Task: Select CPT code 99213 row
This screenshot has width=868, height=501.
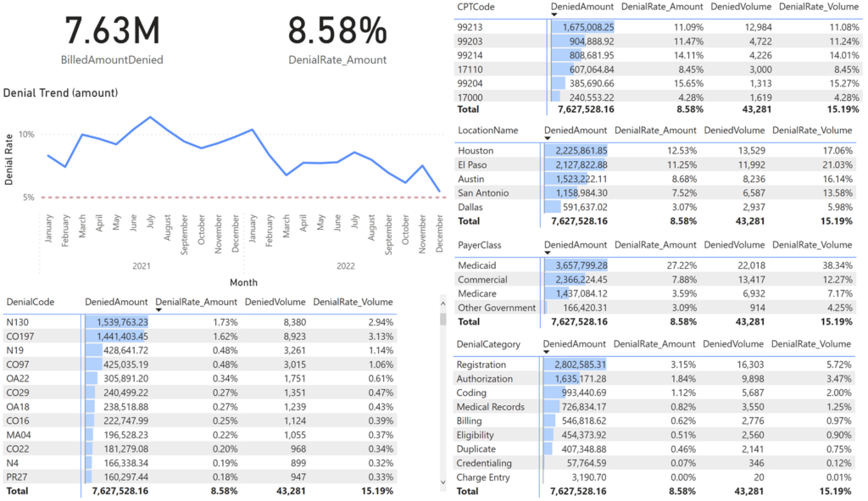Action: (x=658, y=27)
